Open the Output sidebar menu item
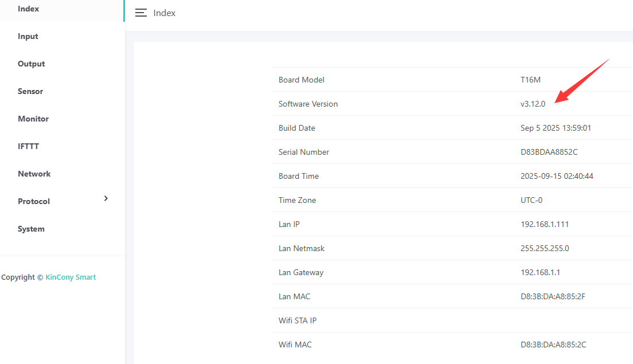This screenshot has width=633, height=364. click(x=31, y=64)
